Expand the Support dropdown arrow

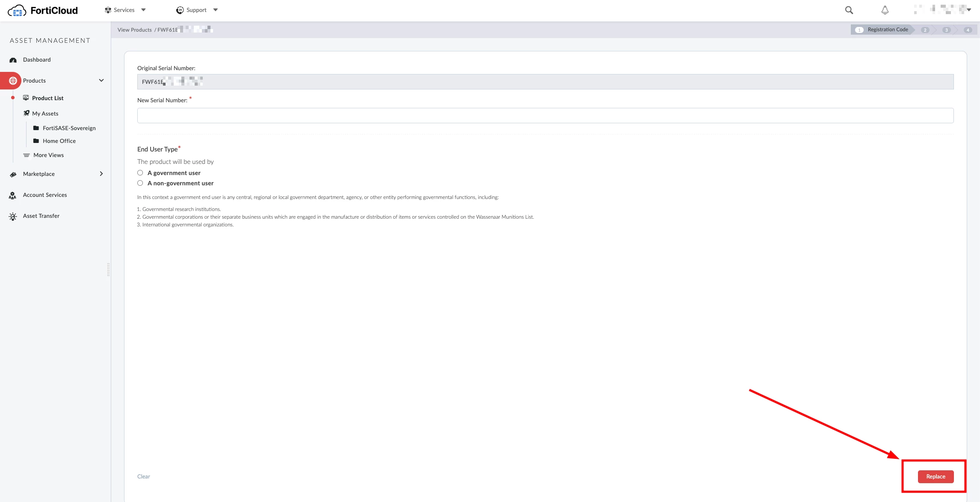click(216, 10)
